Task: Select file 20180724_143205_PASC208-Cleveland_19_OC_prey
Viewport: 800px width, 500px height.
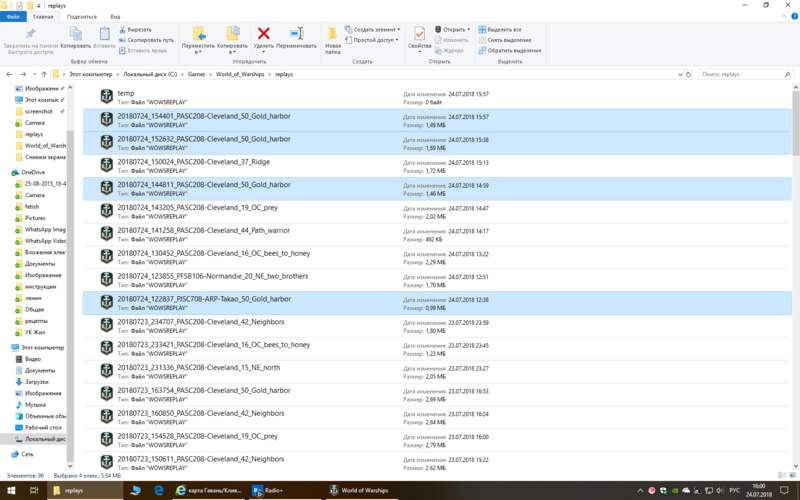Action: [x=437, y=212]
